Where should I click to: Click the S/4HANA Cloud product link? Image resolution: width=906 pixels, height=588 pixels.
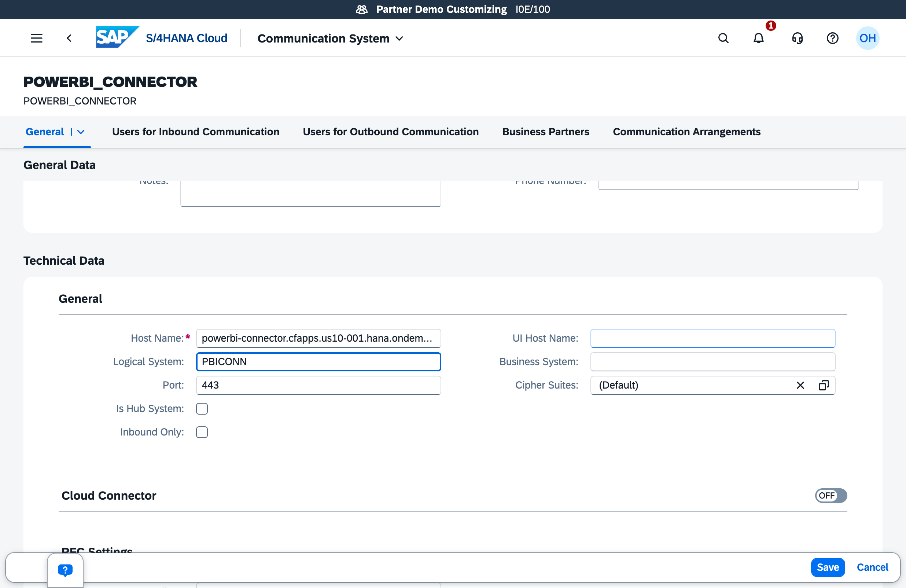(186, 38)
